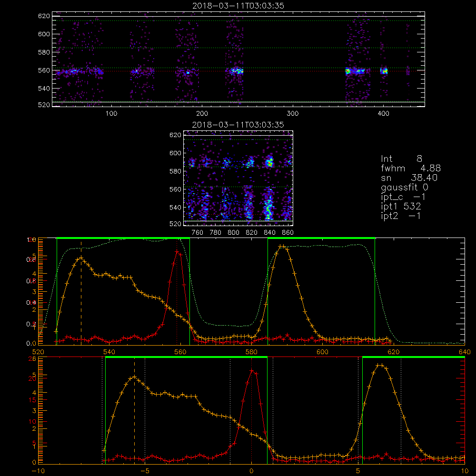476x476 pixels.
Task: Click x-axis label 620 under the upper profile plot
Action: point(394,352)
